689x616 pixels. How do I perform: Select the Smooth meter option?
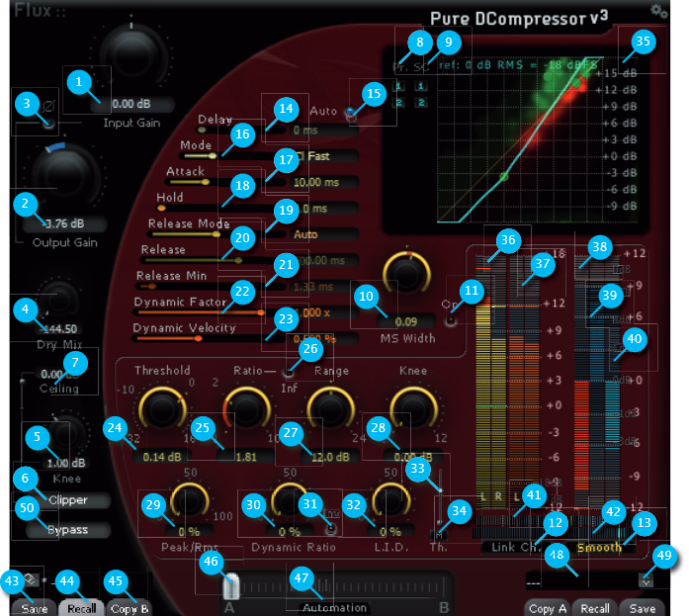(600, 546)
